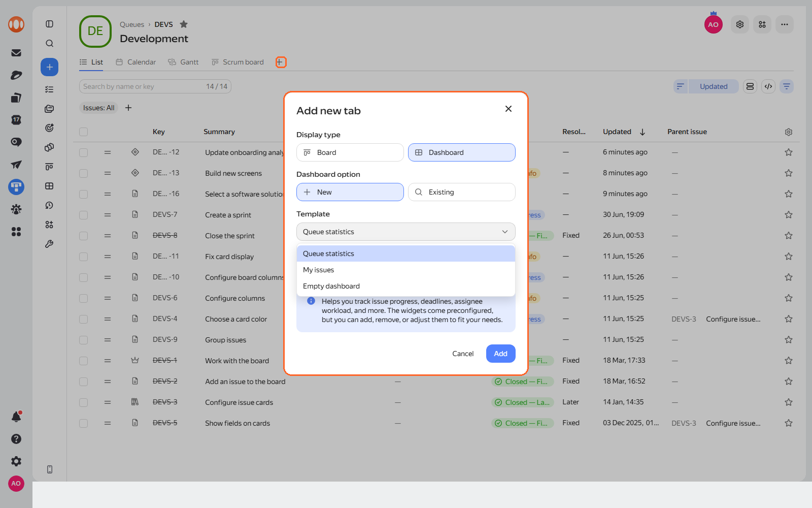Open the Work with the board issue
812x508 pixels.
[237, 361]
